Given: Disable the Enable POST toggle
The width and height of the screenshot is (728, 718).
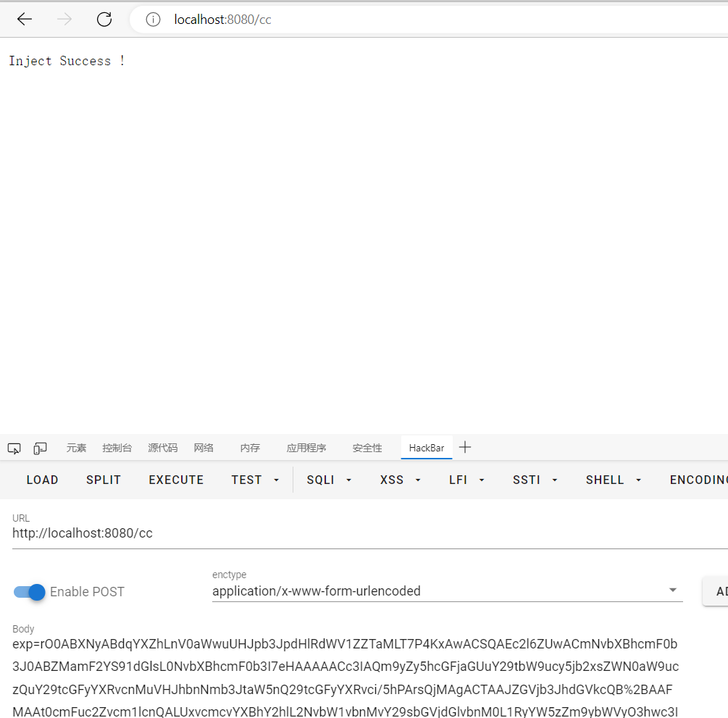Looking at the screenshot, I should point(29,592).
